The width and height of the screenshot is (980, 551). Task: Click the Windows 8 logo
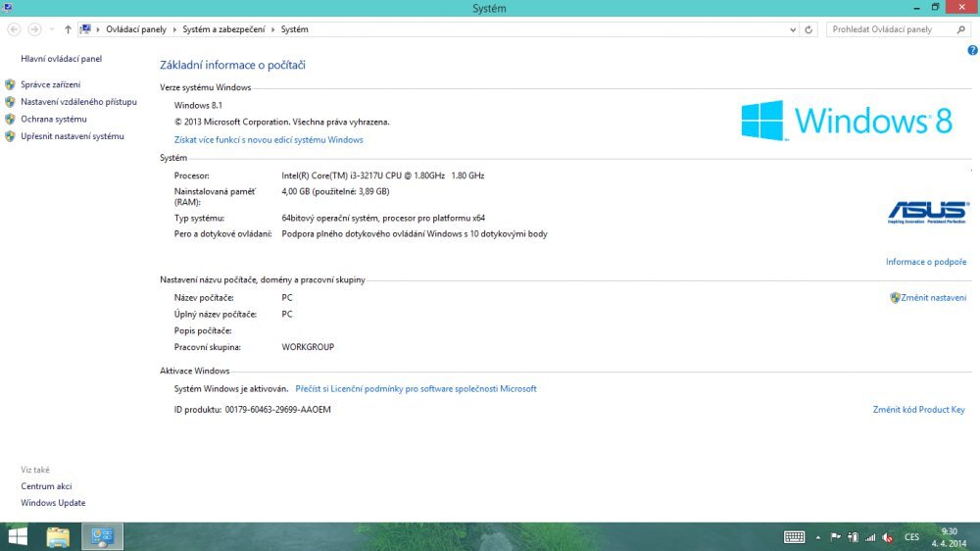pos(847,120)
